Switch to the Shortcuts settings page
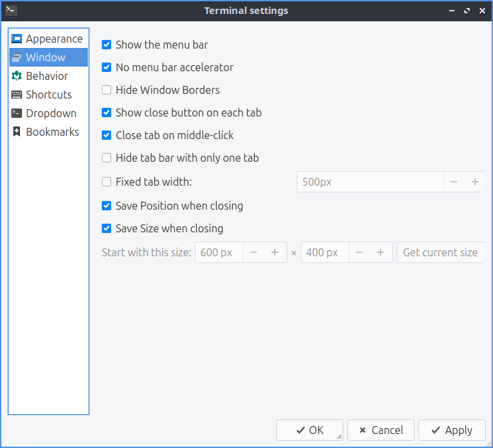The image size is (493, 448). point(49,95)
